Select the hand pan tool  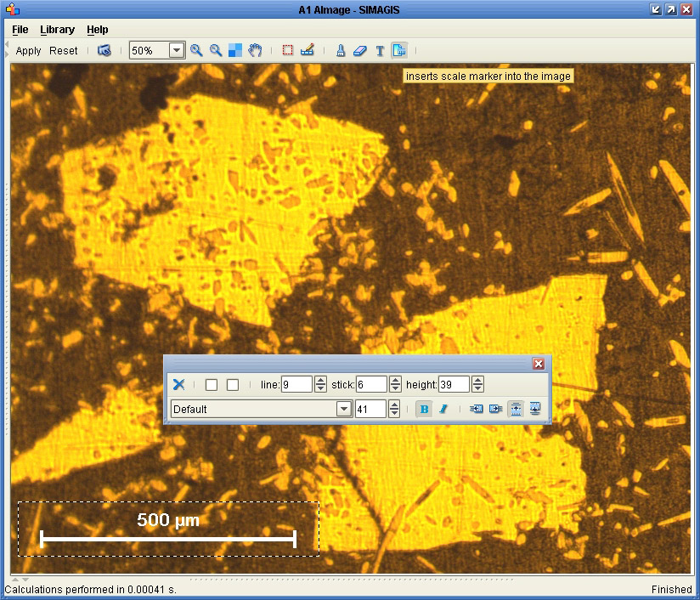click(x=255, y=50)
